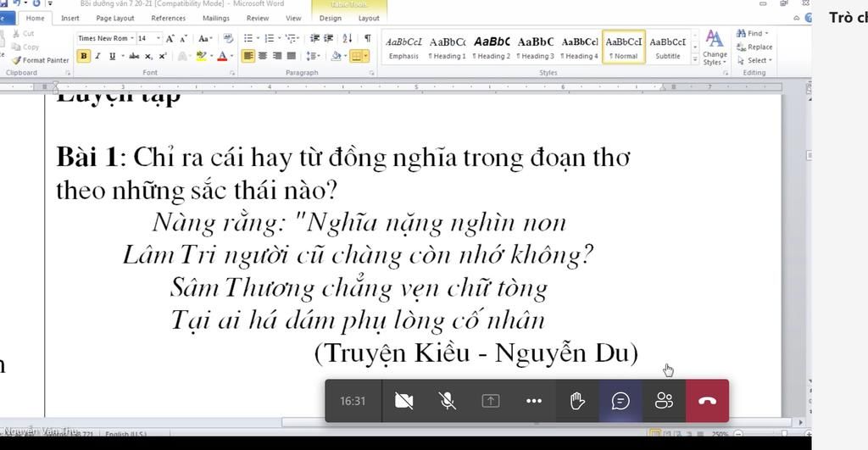Toggle Italic formatting
Image resolution: width=868 pixels, height=450 pixels.
pyautogui.click(x=98, y=56)
